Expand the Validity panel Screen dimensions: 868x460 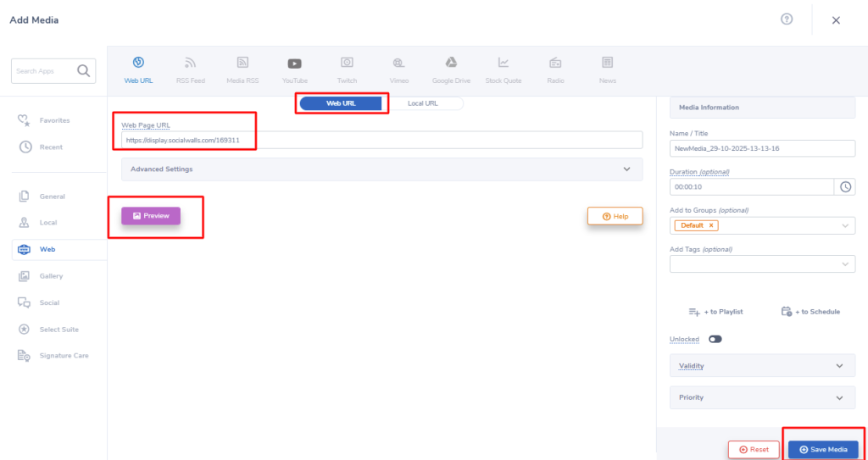click(x=760, y=366)
